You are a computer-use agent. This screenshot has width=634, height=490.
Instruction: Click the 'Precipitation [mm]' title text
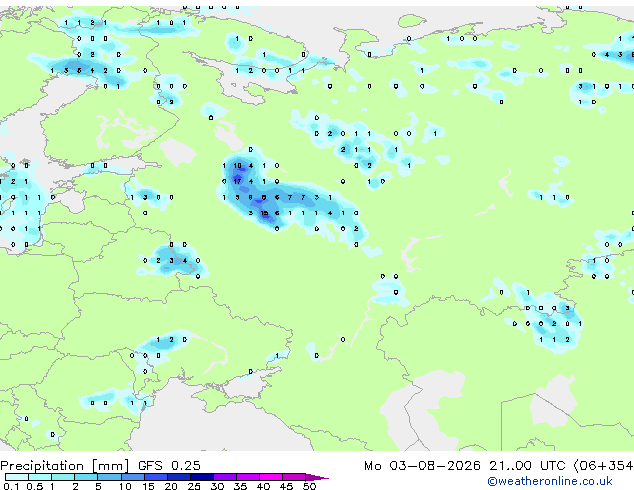[x=65, y=466]
